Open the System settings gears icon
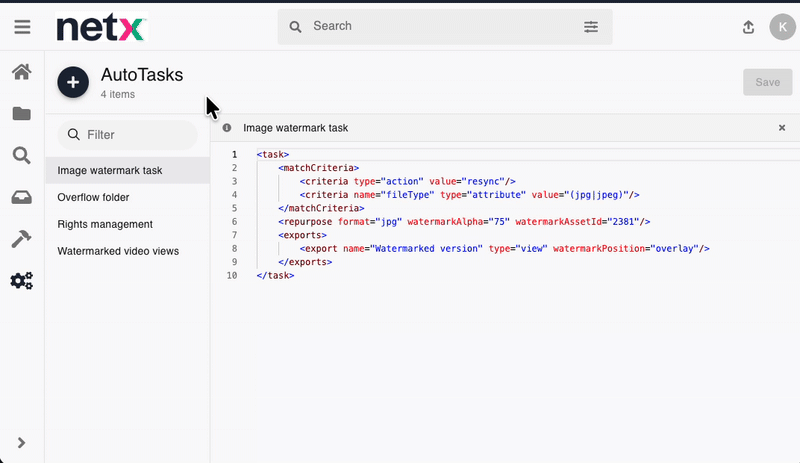 coord(21,281)
